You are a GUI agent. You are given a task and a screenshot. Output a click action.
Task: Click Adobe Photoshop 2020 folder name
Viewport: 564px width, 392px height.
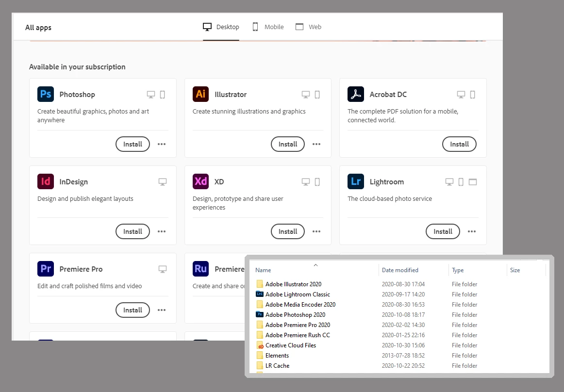(295, 315)
